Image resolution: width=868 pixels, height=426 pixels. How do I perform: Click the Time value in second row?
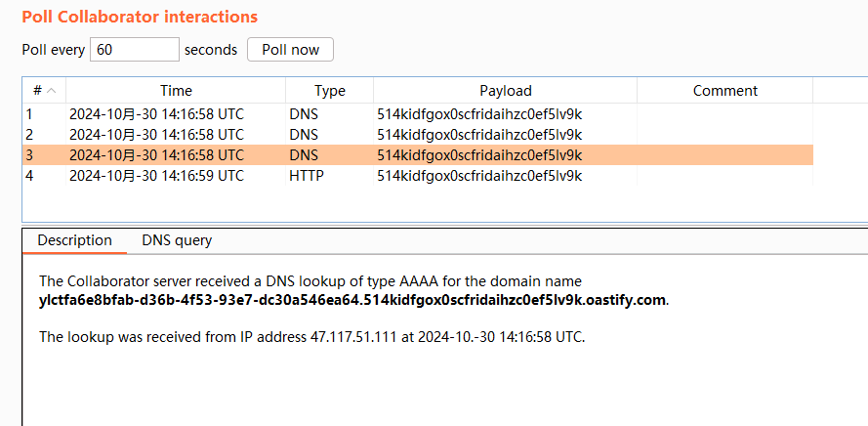[x=156, y=134]
